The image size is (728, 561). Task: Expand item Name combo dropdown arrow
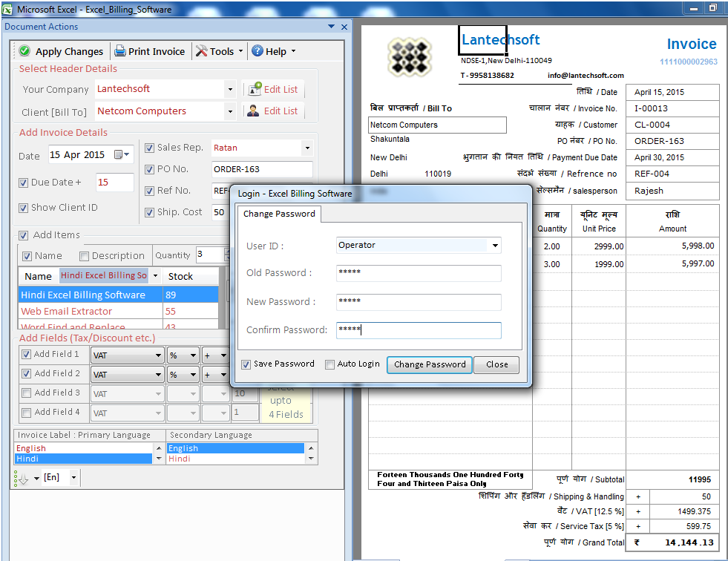(155, 276)
